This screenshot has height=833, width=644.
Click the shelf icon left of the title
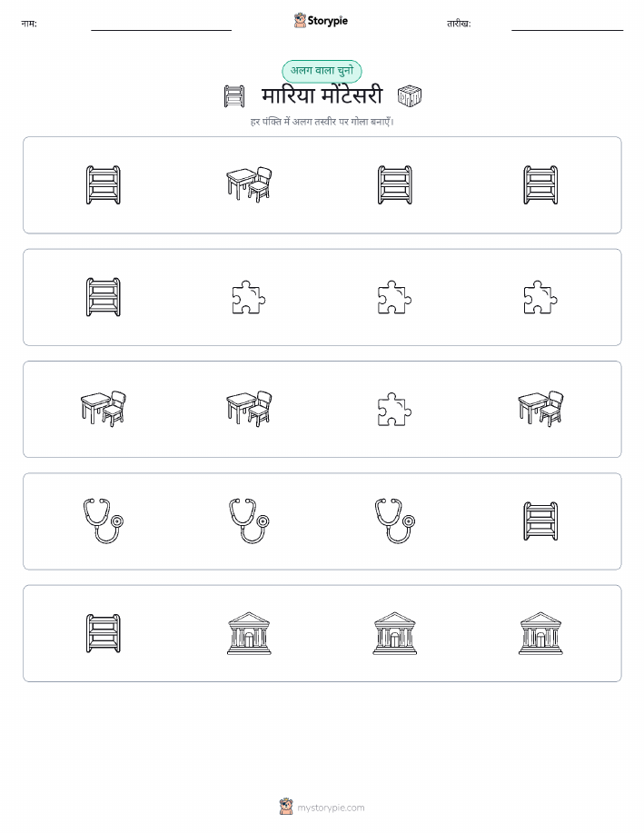click(x=234, y=96)
